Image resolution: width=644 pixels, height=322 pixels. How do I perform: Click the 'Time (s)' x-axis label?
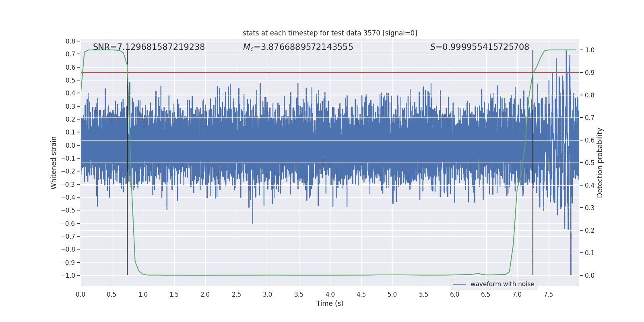[330, 303]
